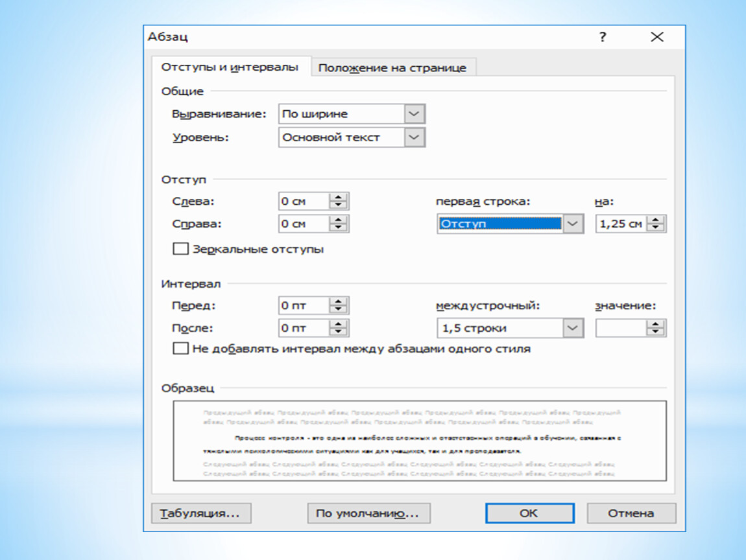Image resolution: width=746 pixels, height=560 pixels.
Task: Click the Справа indent spinner arrows
Action: pos(339,224)
